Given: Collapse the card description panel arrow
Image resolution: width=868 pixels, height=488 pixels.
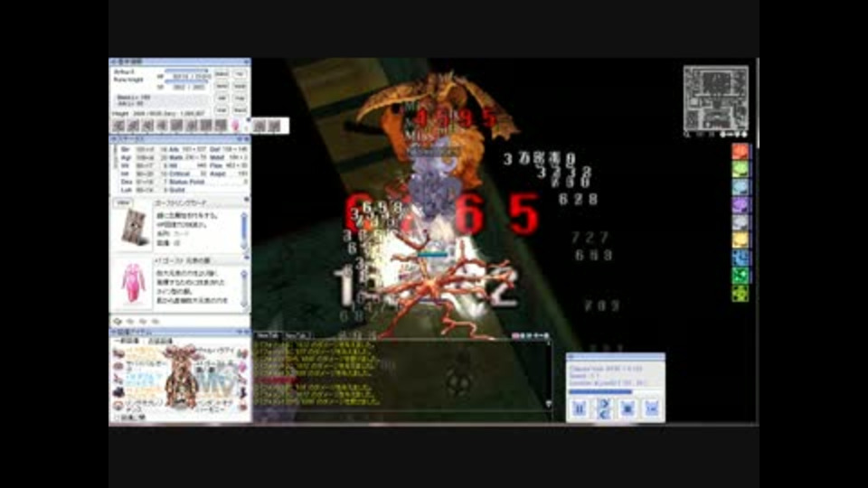Looking at the screenshot, I should coord(246,200).
